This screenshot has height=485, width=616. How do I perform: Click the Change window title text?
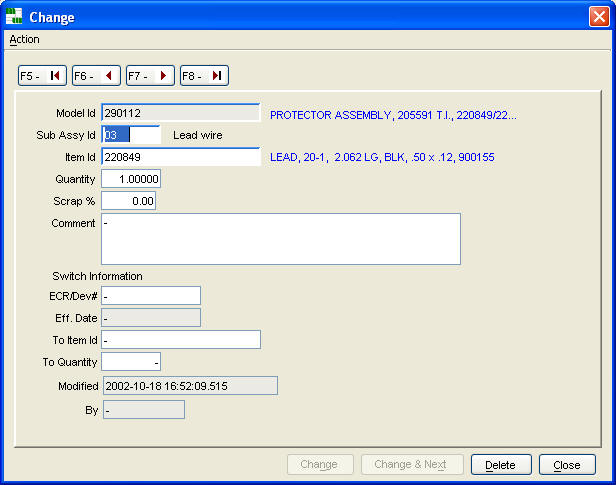pyautogui.click(x=52, y=17)
